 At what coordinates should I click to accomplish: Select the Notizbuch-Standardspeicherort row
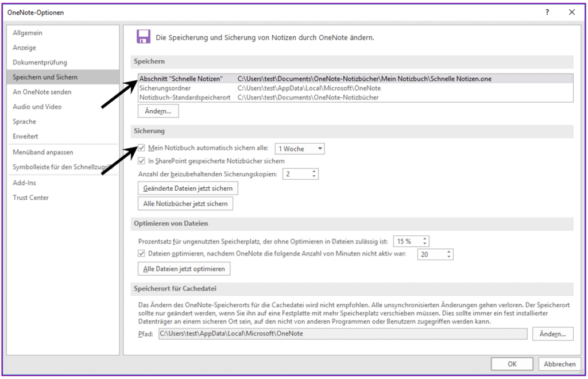coord(355,98)
